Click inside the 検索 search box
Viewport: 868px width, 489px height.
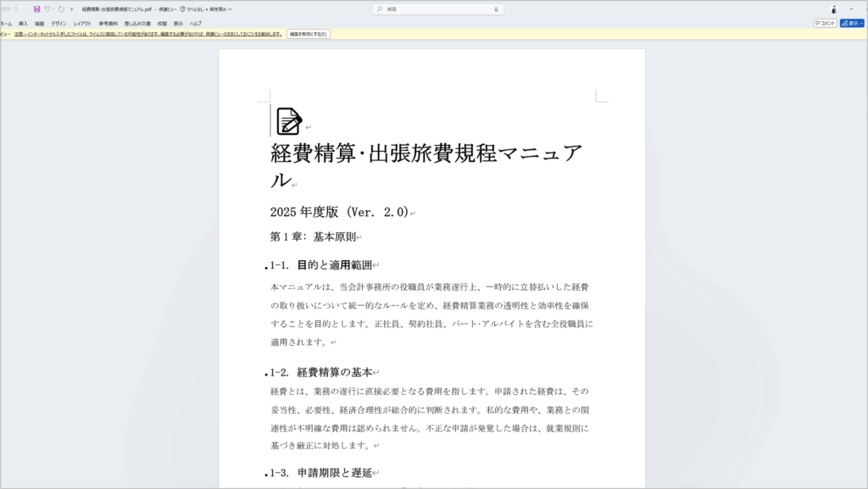437,8
